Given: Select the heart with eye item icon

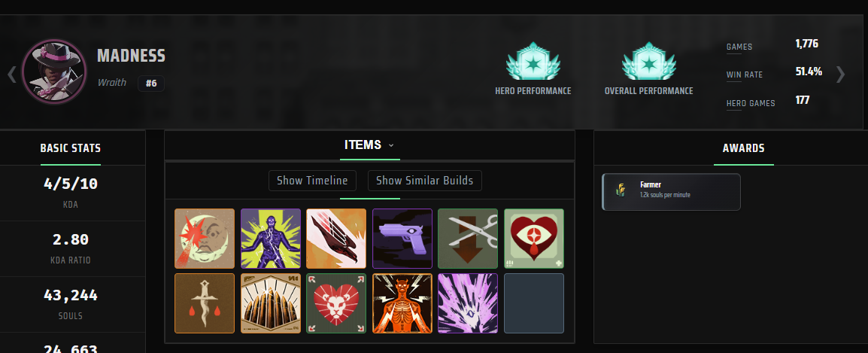Looking at the screenshot, I should click(533, 239).
